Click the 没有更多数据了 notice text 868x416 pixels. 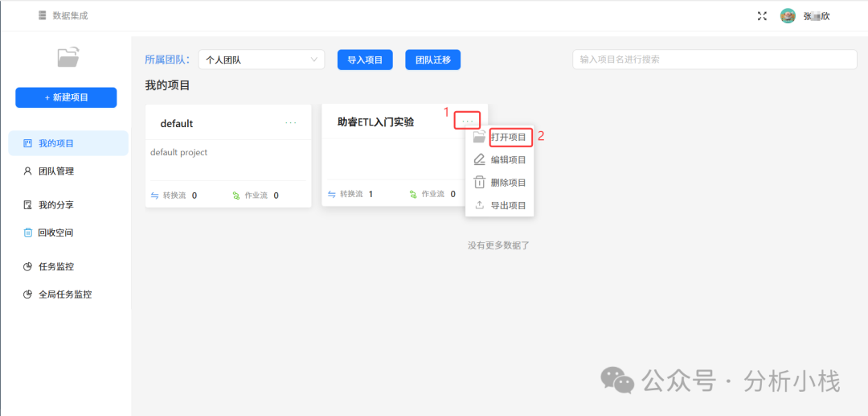499,245
